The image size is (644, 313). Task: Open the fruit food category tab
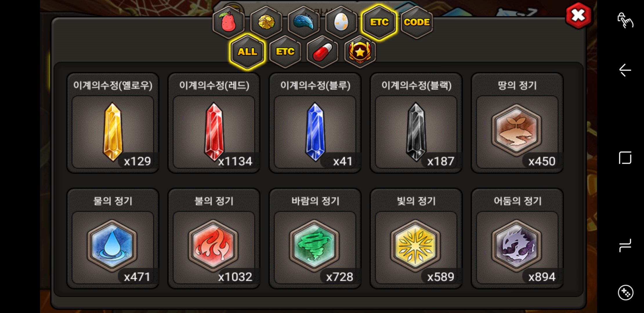228,22
